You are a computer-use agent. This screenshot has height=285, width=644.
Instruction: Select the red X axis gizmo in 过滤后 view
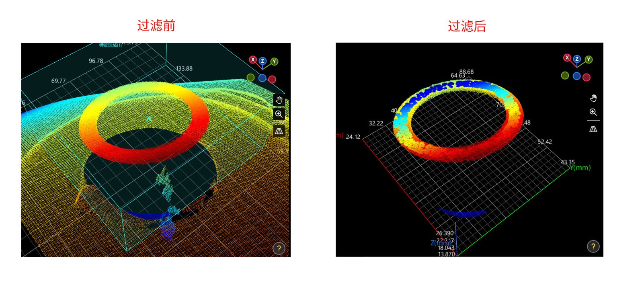pos(567,57)
